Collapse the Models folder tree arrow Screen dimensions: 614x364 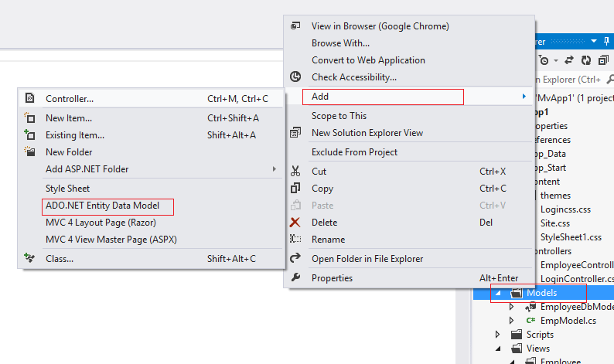click(498, 294)
